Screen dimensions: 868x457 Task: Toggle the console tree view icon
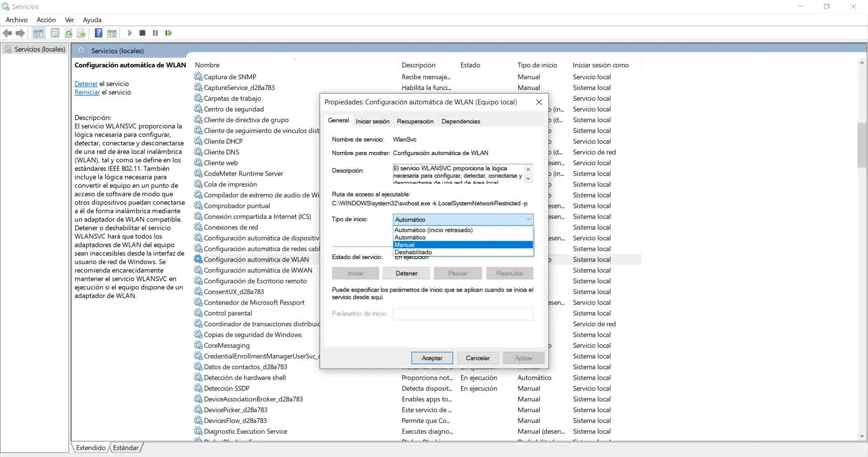(x=38, y=33)
